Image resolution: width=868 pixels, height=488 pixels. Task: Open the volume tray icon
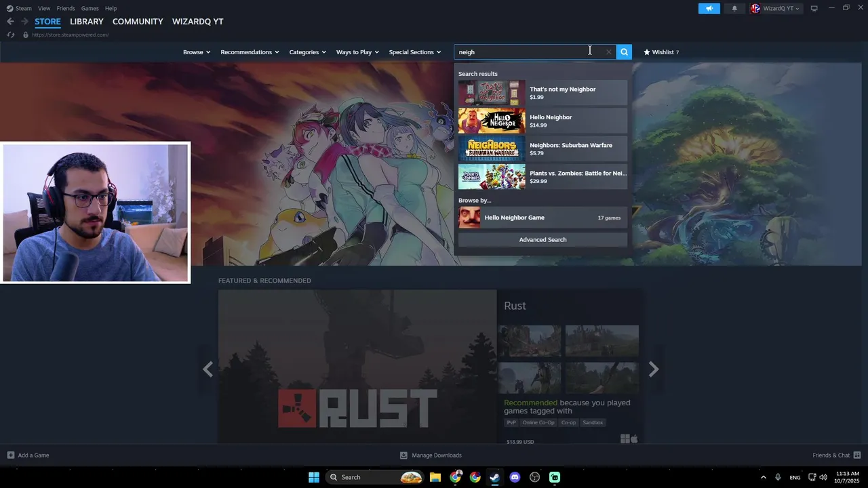[823, 477]
